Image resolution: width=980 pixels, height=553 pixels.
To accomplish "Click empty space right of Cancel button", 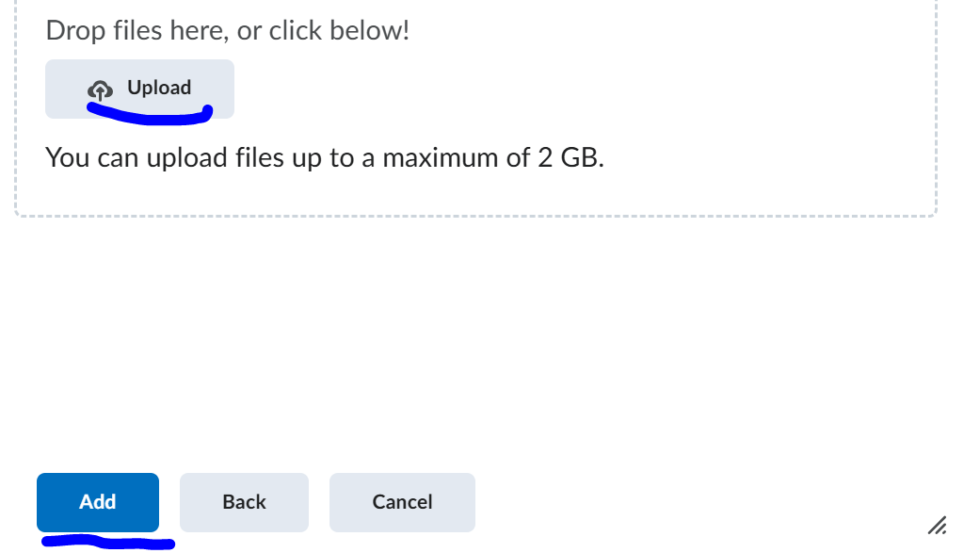I will point(687,502).
